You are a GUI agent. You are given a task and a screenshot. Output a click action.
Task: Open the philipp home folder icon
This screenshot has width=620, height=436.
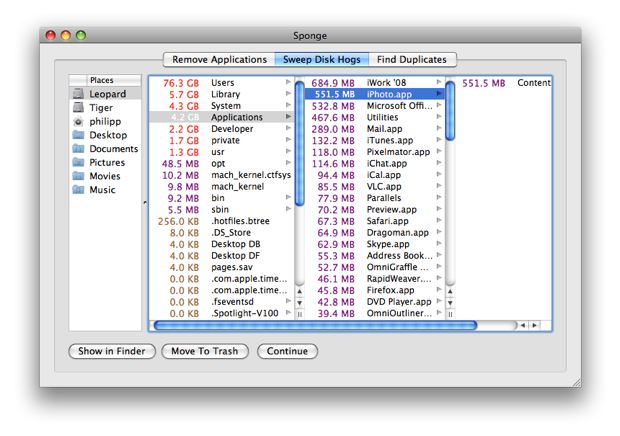pyautogui.click(x=78, y=121)
